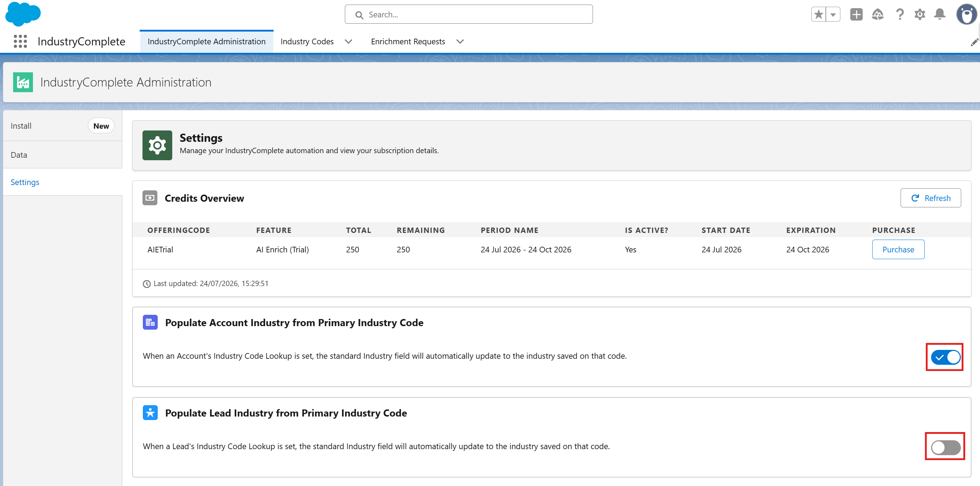This screenshot has height=486, width=980.
Task: Click the edit navigation pencil icon
Action: (974, 42)
